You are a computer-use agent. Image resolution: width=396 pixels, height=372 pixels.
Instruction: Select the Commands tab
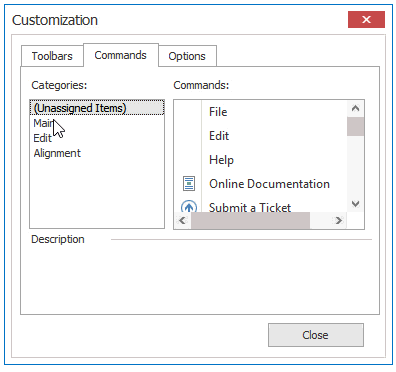click(x=121, y=55)
